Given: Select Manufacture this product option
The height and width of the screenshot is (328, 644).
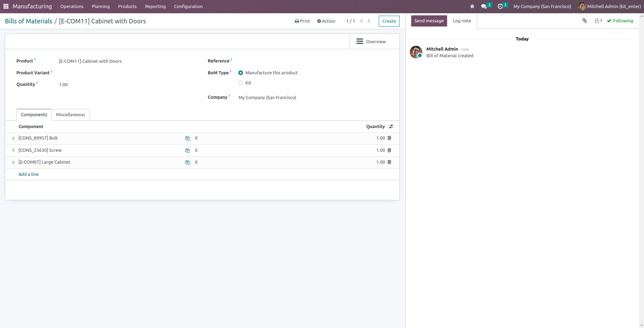Looking at the screenshot, I should pos(240,73).
